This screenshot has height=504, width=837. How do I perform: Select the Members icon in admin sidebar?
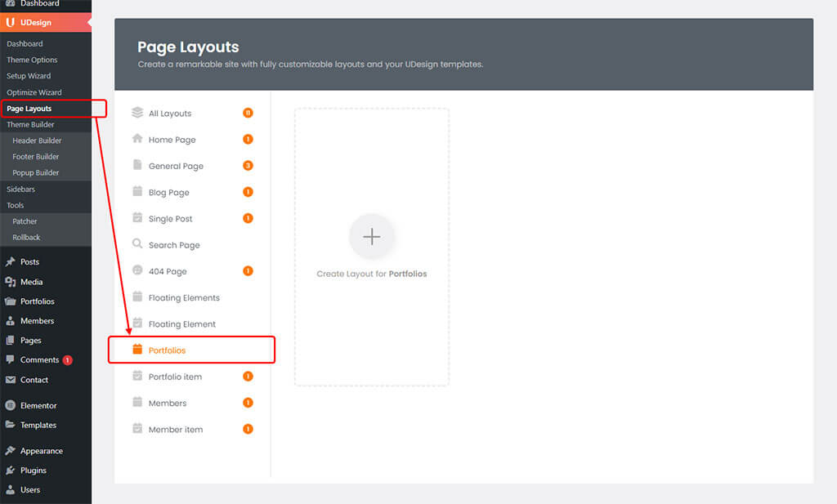11,321
